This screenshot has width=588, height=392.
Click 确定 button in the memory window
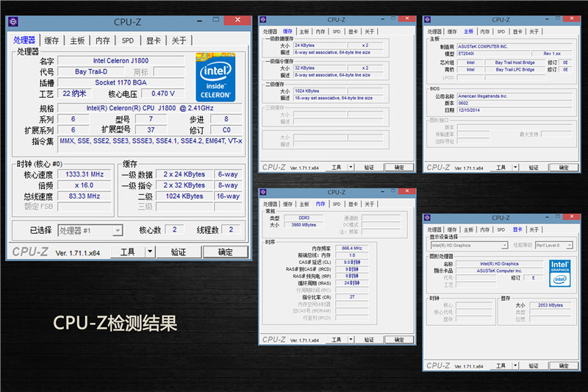point(399,340)
